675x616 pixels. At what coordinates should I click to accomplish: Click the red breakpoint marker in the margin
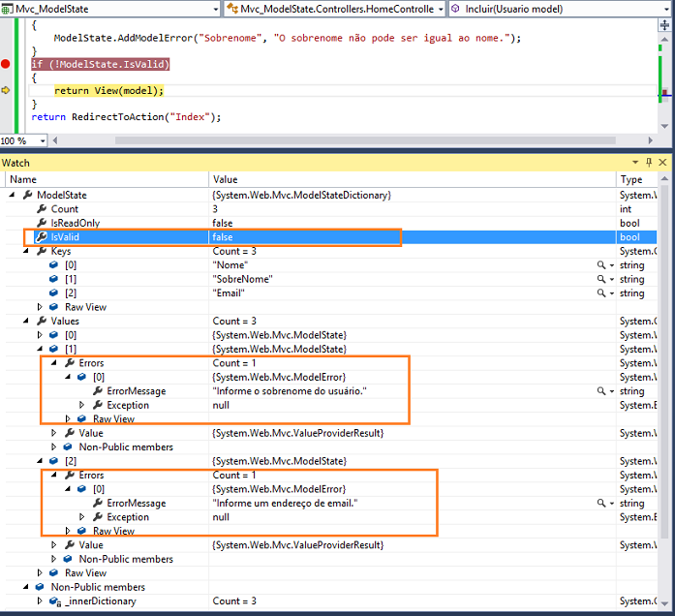pyautogui.click(x=6, y=64)
